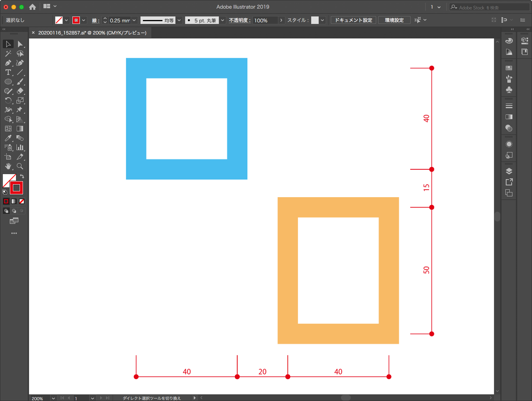Click the Adobe Stock search field

pyautogui.click(x=490, y=7)
